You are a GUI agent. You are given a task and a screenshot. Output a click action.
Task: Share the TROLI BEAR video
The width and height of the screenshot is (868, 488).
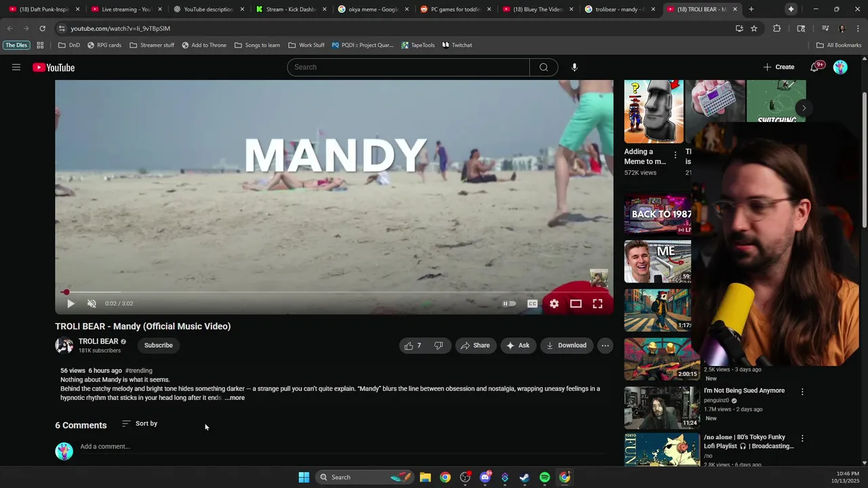[475, 346]
